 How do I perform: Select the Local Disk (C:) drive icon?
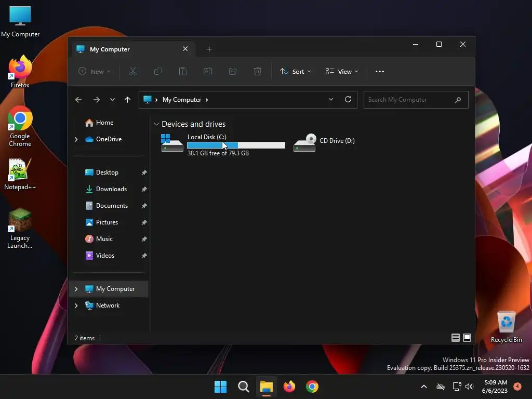point(172,143)
